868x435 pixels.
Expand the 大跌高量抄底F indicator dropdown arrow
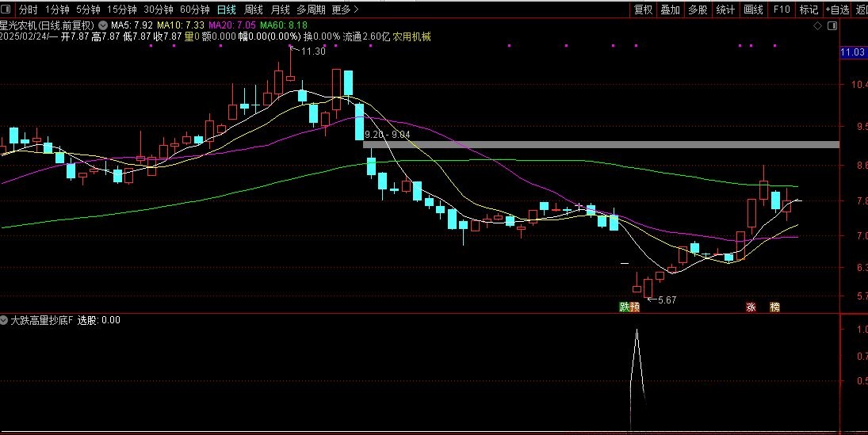(x=5, y=320)
